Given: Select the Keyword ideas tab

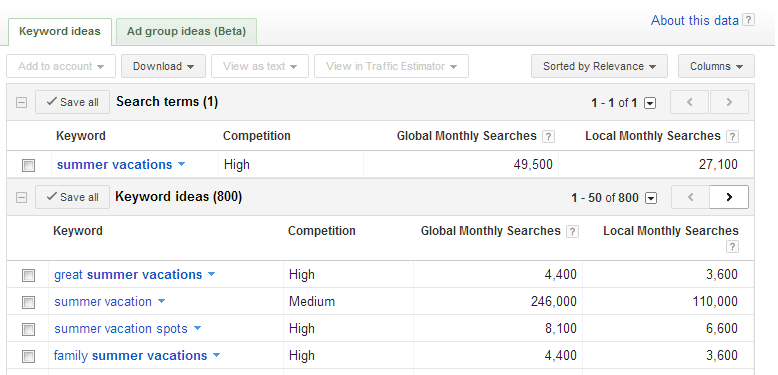Looking at the screenshot, I should tap(60, 32).
